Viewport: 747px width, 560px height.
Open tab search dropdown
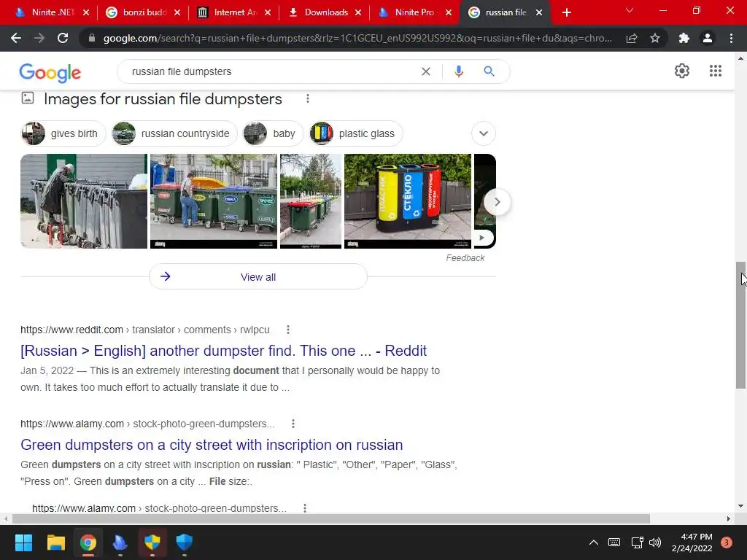pos(630,10)
